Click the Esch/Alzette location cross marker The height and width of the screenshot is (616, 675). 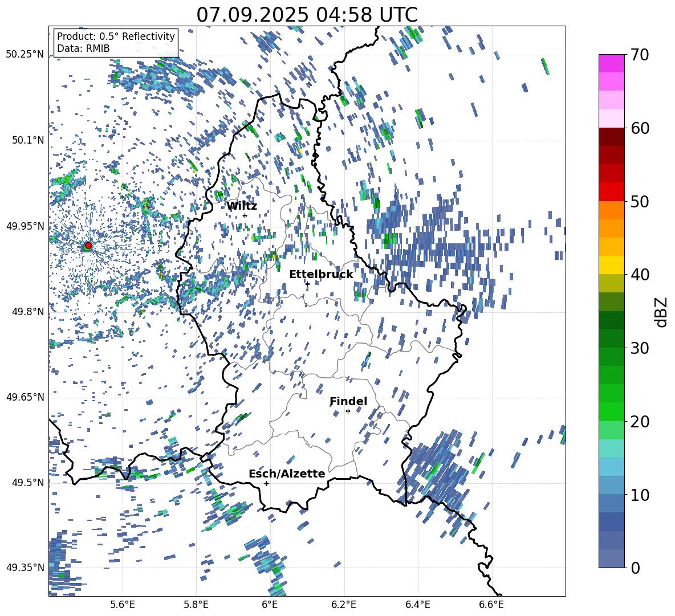(266, 483)
